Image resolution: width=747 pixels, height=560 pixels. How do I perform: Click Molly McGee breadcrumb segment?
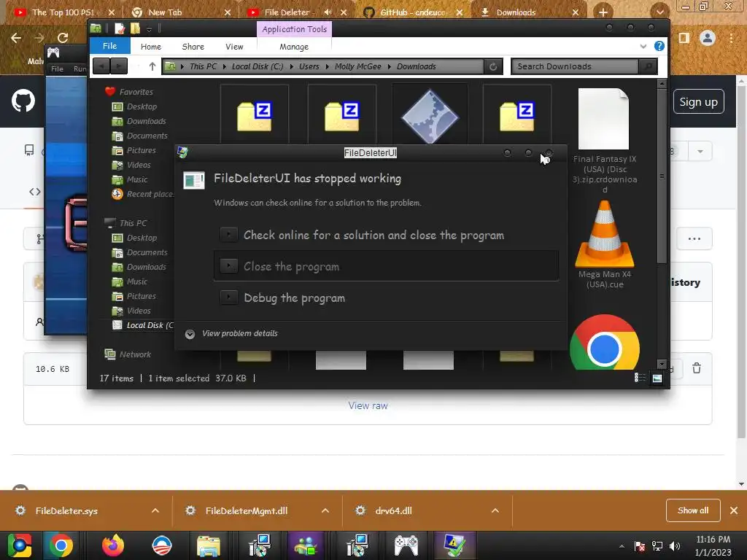coord(357,66)
